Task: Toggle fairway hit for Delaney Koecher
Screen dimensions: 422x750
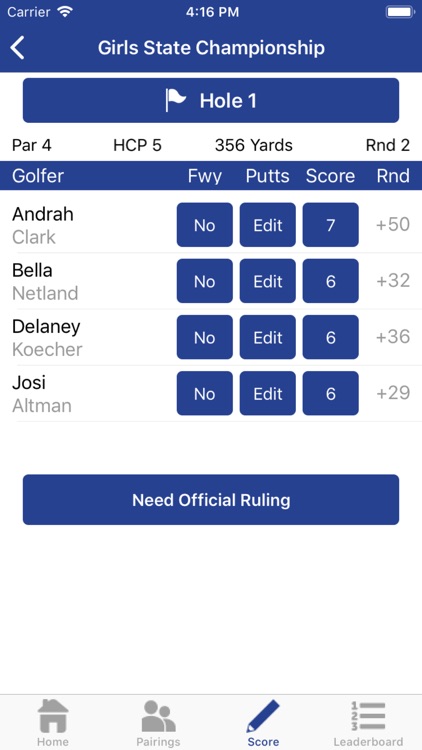Action: 205,338
